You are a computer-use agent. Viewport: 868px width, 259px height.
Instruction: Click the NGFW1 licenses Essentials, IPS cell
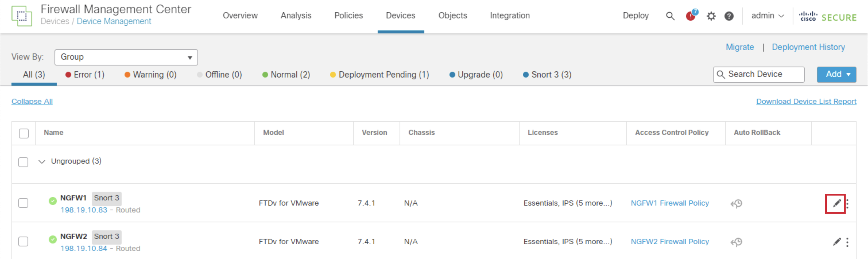pyautogui.click(x=567, y=203)
